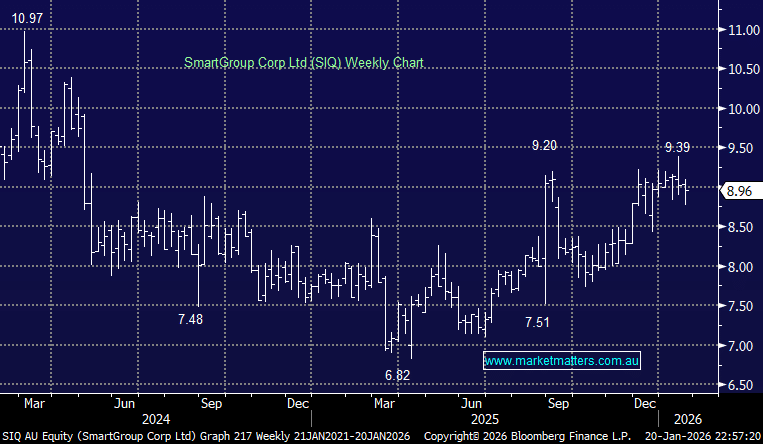Select the Sep 2025 month marker
The width and height of the screenshot is (763, 444).
coord(558,405)
